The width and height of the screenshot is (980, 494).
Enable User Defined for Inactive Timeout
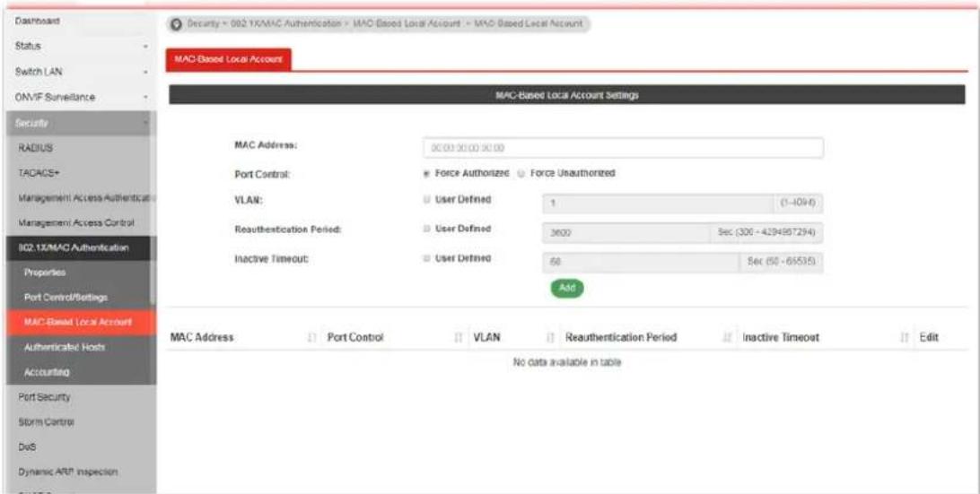427,258
